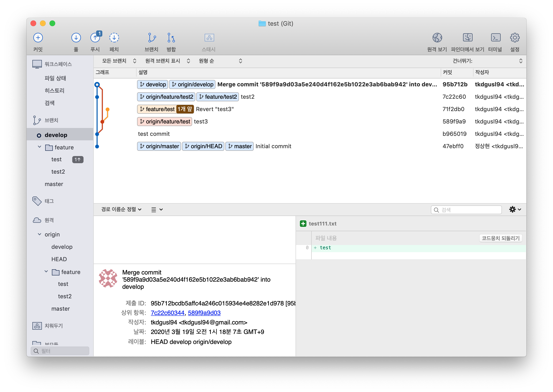Open parent commit link 7c22c60344
Image resolution: width=553 pixels, height=392 pixels.
[x=167, y=313]
